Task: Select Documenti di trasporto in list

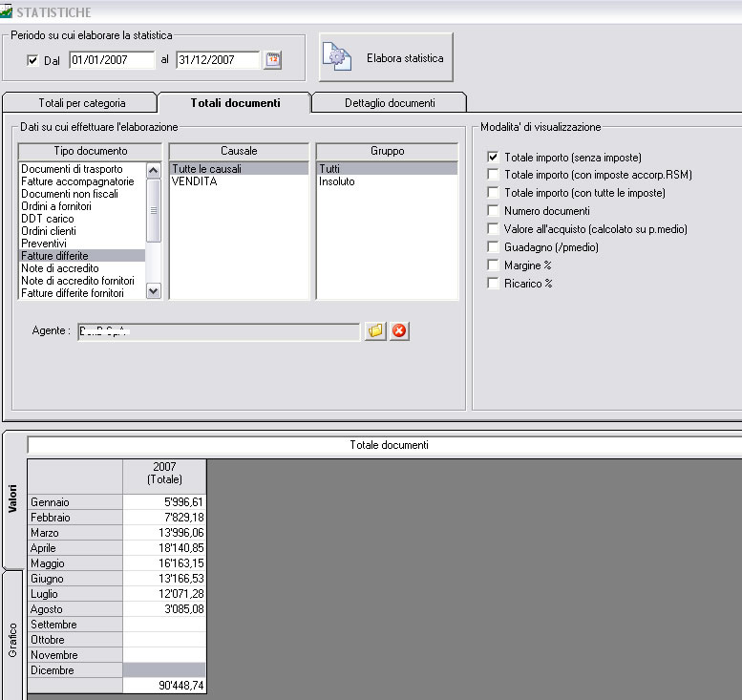Action: 82,169
